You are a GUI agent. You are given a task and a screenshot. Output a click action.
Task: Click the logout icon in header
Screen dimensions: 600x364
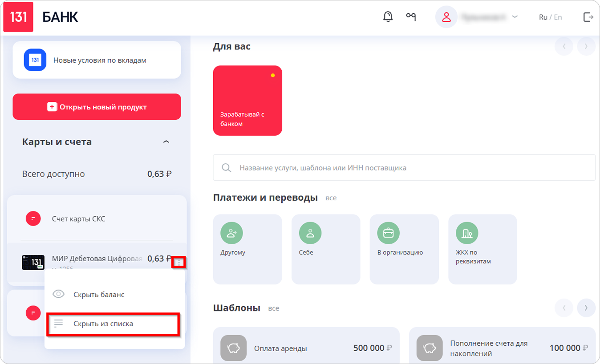click(x=588, y=17)
